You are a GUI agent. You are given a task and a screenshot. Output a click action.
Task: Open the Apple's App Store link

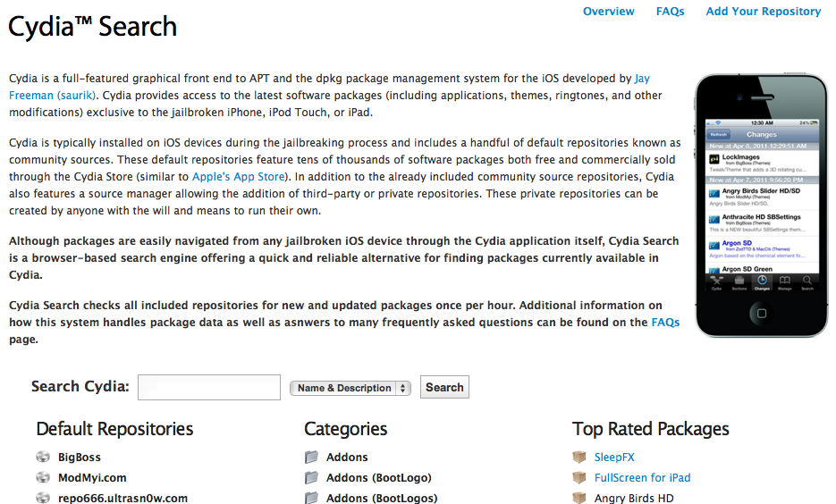tap(239, 176)
